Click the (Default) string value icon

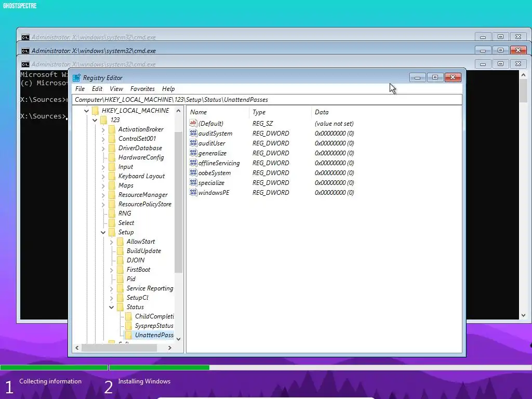pos(193,123)
